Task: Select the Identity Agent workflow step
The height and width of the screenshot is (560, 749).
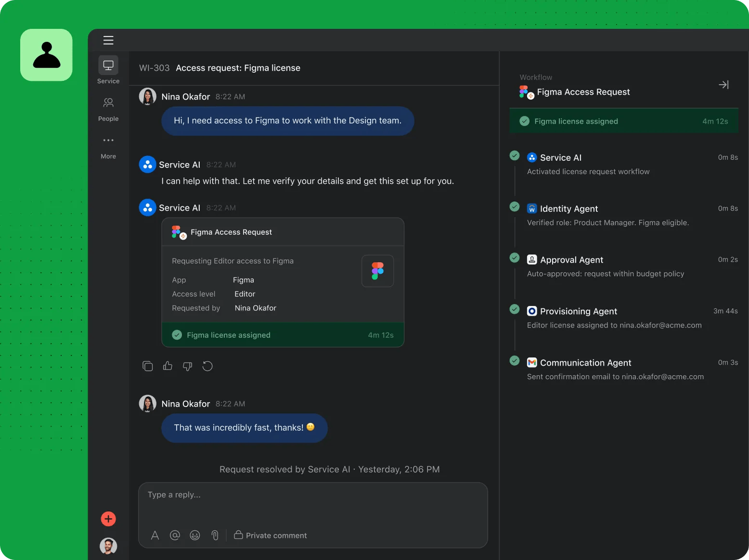Action: pos(624,216)
